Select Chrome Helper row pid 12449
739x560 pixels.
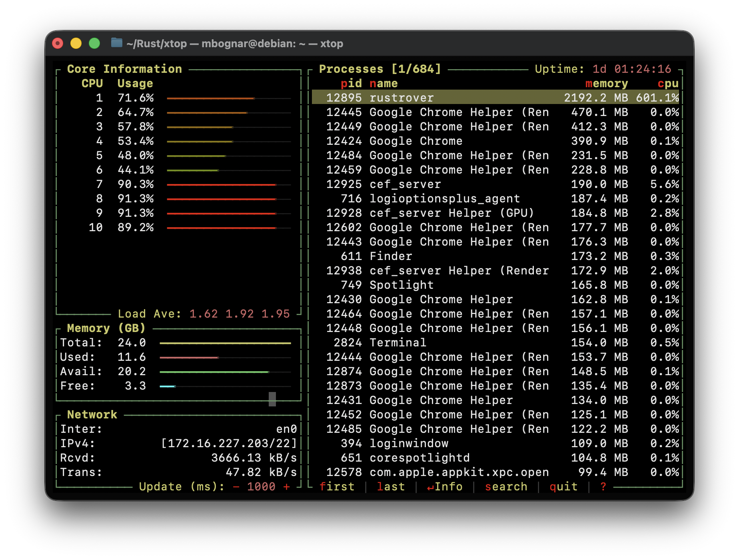[x=495, y=126]
